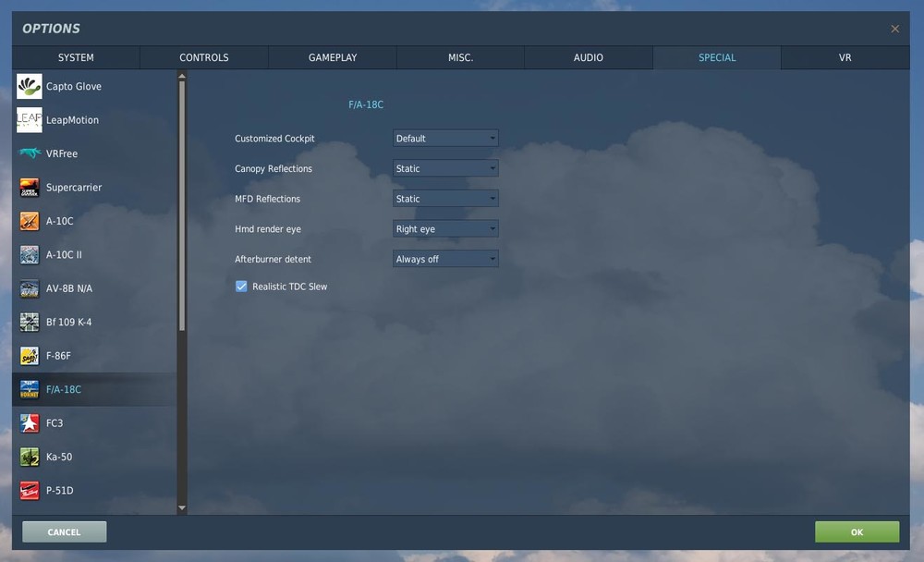Image resolution: width=924 pixels, height=562 pixels.
Task: Open the CONTROLS tab
Action: click(x=204, y=58)
